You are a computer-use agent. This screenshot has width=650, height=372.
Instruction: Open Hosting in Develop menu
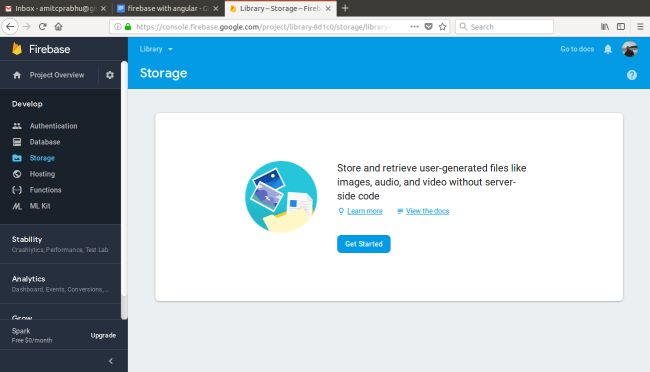(42, 174)
